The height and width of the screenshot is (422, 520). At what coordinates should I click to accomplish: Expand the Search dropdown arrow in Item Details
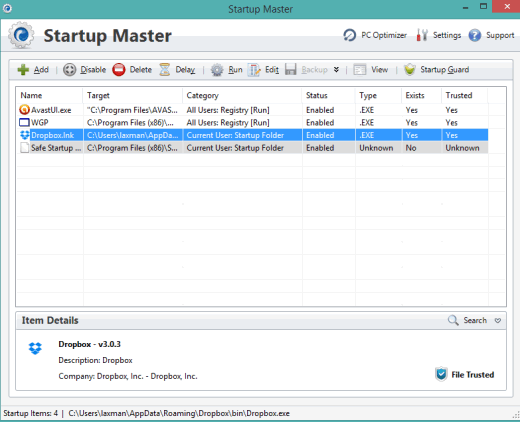pyautogui.click(x=498, y=320)
